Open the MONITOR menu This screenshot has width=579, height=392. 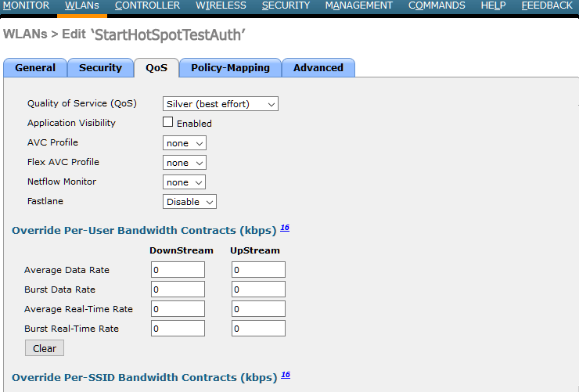26,5
